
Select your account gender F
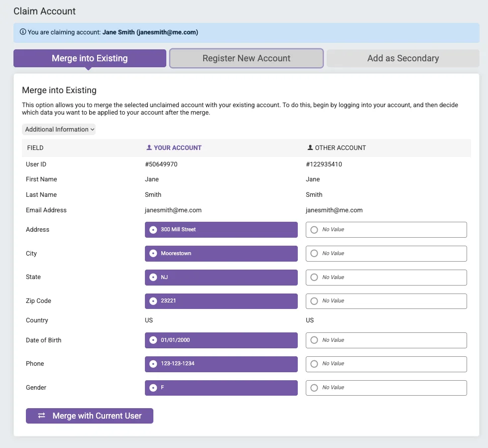221,388
